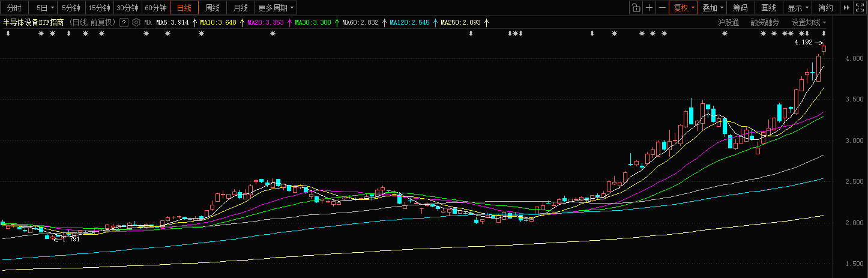Click the question mark help icon
The width and height of the screenshot is (868, 278).
point(124,22)
